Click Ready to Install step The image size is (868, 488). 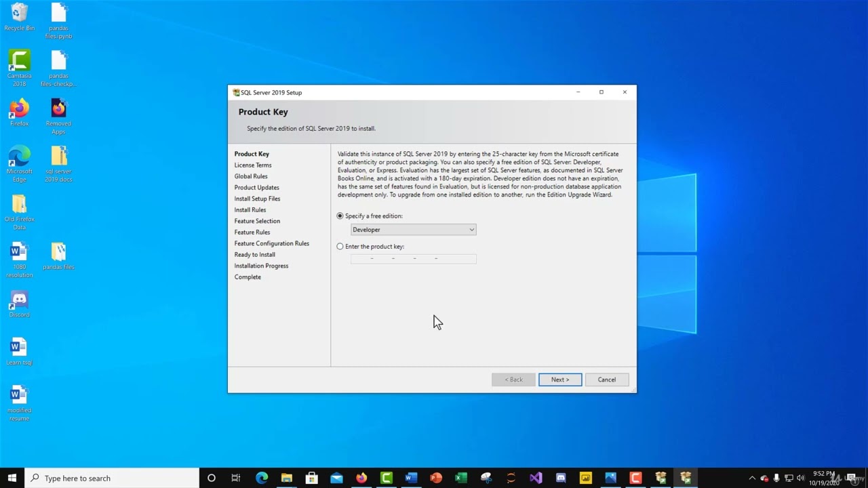pos(255,255)
